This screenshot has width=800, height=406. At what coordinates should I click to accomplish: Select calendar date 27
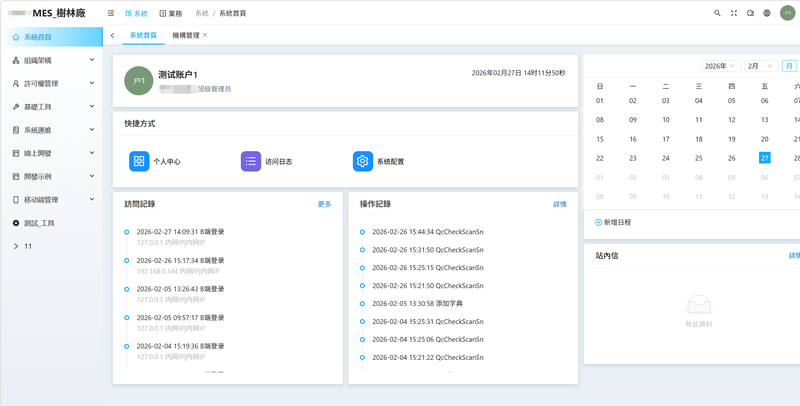[x=764, y=158]
